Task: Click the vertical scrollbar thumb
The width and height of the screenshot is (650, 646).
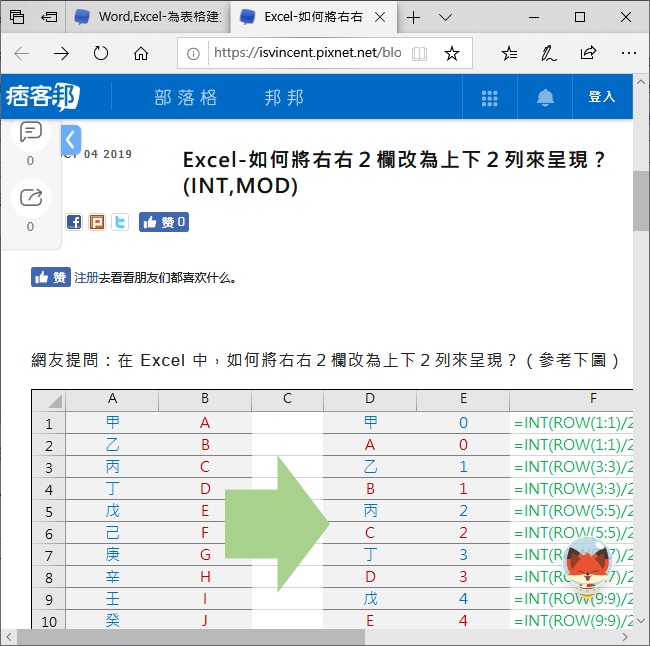Action: (x=641, y=201)
